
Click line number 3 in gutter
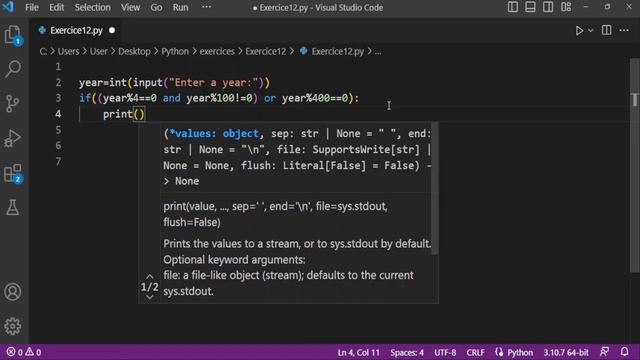[58, 98]
